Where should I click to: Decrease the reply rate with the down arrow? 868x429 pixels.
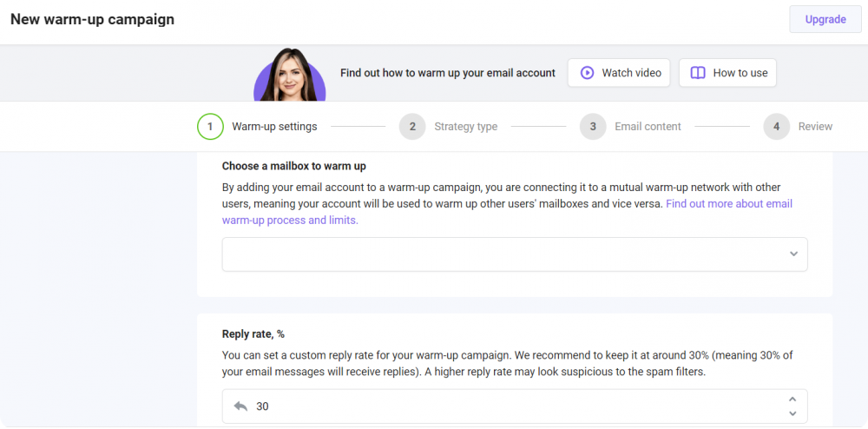(792, 413)
